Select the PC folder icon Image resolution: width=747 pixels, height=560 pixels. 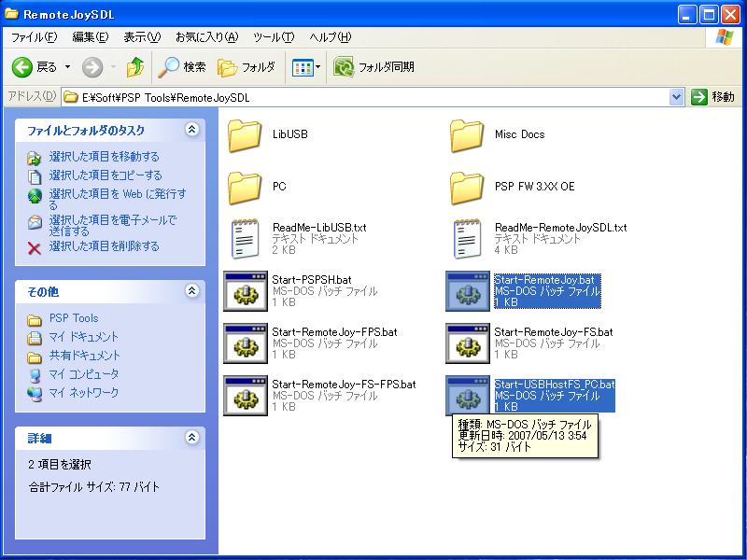click(x=245, y=189)
